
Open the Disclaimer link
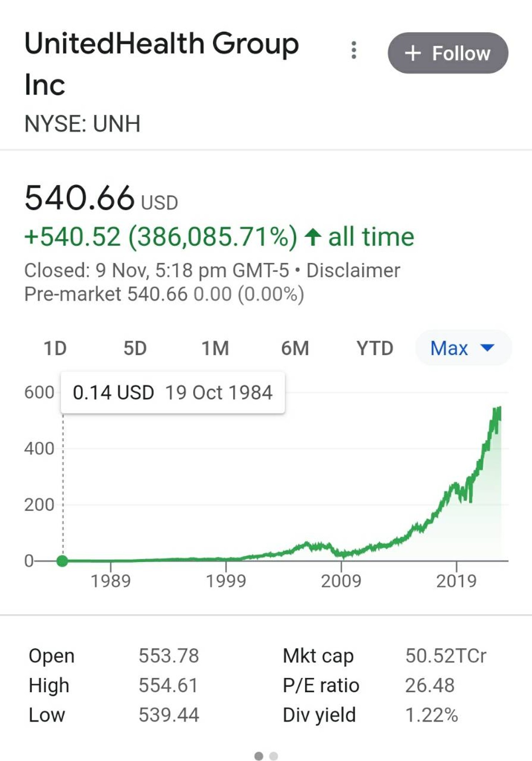353,270
